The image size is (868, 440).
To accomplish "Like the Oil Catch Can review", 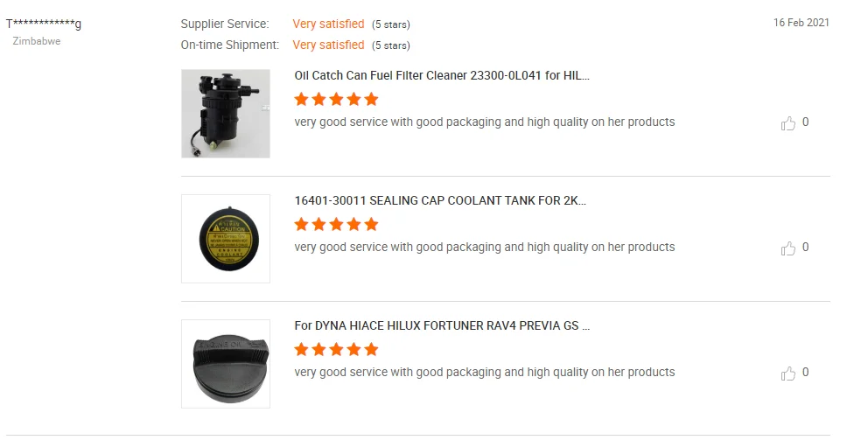I will click(787, 122).
